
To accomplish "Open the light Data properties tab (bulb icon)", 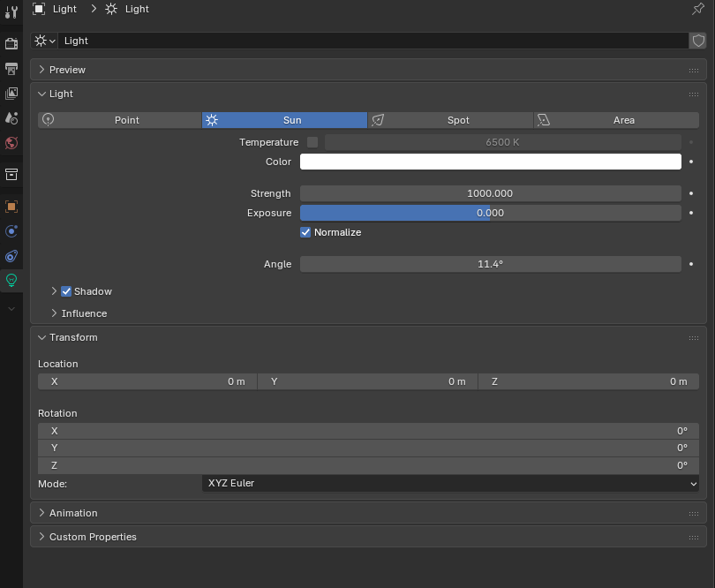I will point(11,280).
